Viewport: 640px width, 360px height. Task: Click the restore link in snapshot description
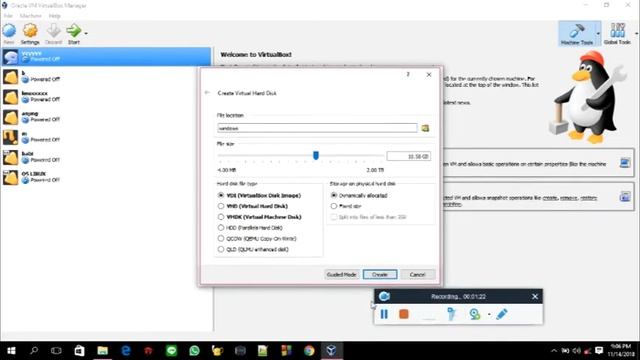[x=589, y=198]
